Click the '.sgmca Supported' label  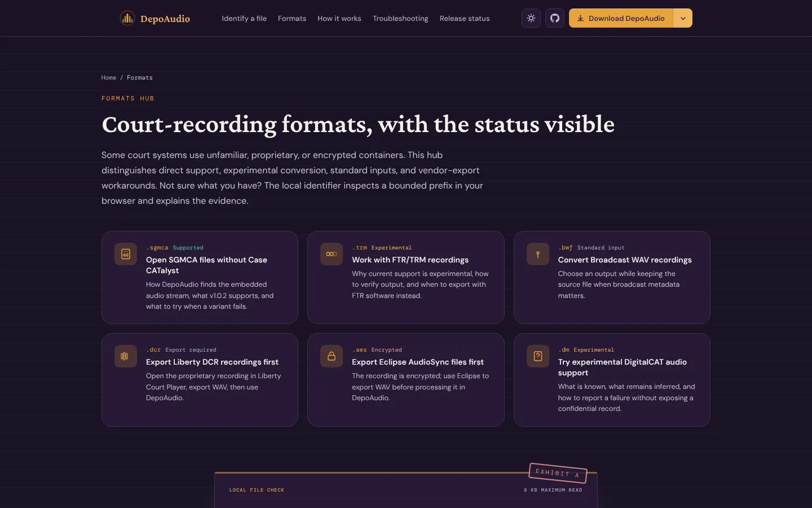pyautogui.click(x=175, y=248)
